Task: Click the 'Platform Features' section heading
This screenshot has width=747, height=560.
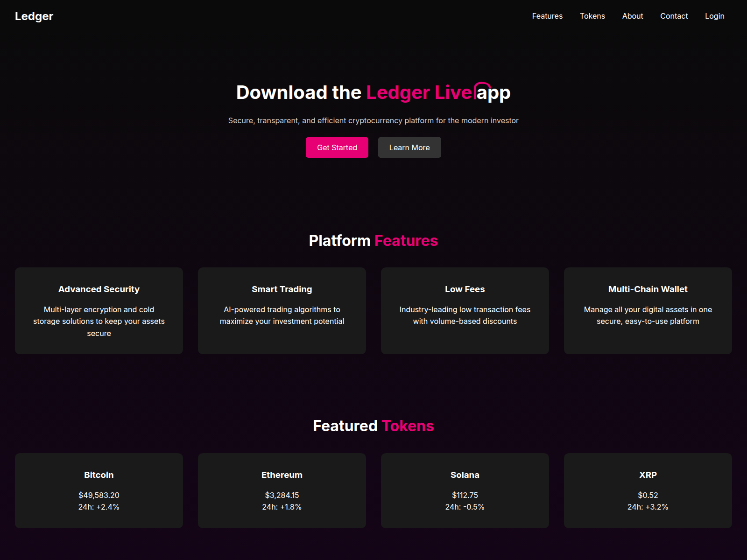Action: pos(373,240)
